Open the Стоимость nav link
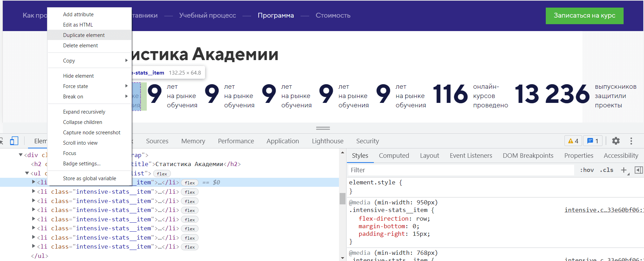The height and width of the screenshot is (261, 644). (x=333, y=15)
